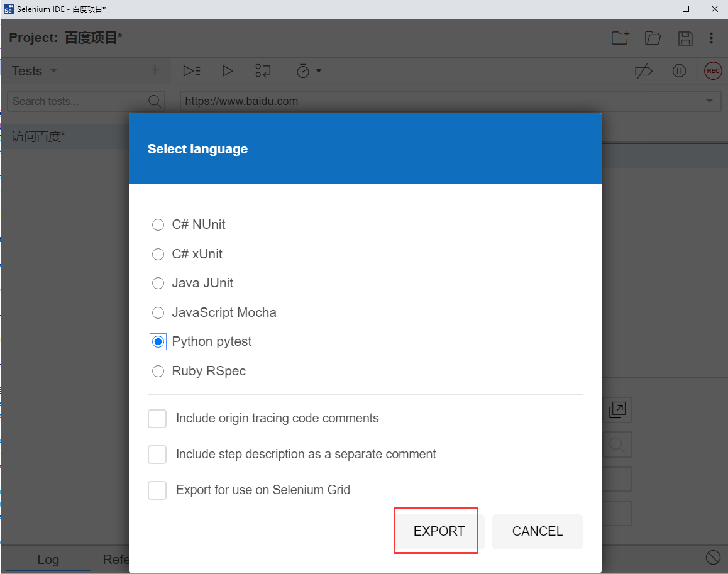Select the Java JUnit language option
This screenshot has height=574, width=728.
tap(158, 283)
